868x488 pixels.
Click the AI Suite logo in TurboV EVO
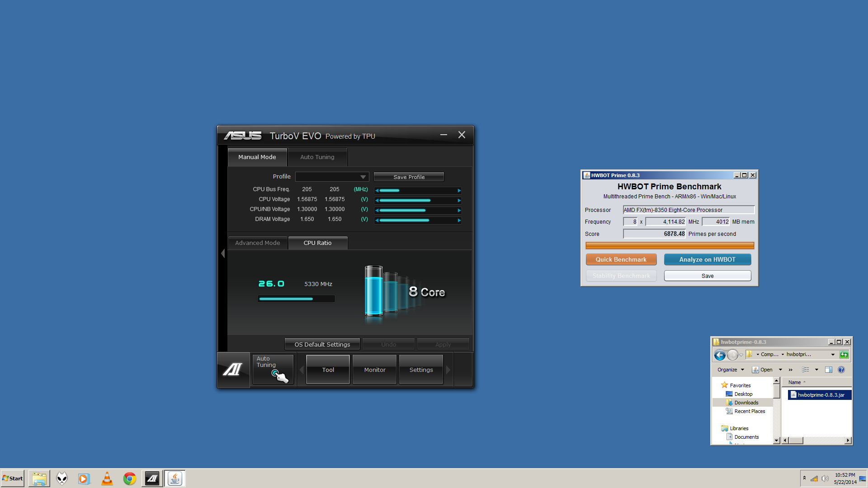[x=233, y=370]
